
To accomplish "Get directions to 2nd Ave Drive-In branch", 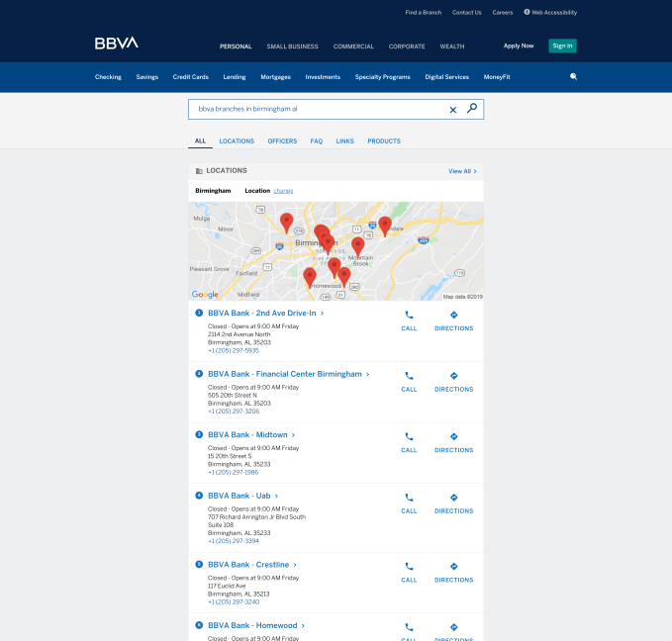I will click(x=454, y=320).
